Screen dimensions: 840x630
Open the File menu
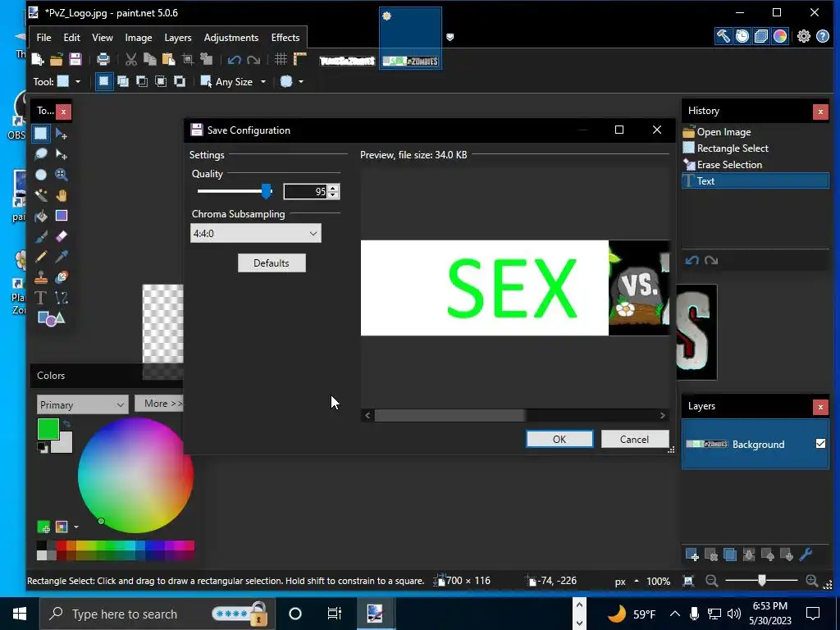click(x=44, y=38)
